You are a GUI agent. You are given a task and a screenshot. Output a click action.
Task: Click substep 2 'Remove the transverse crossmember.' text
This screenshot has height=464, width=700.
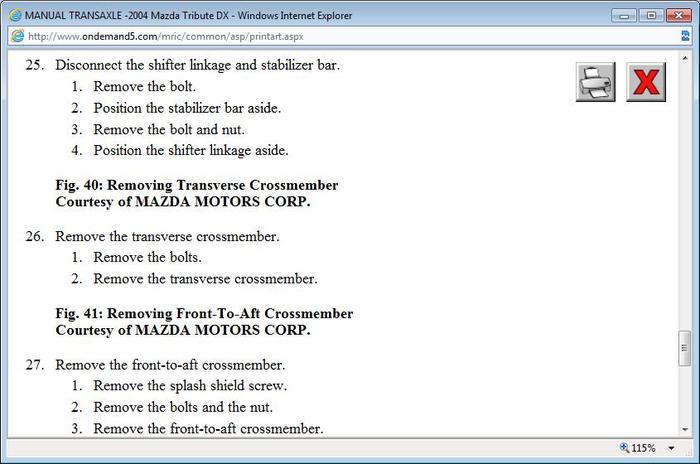click(x=205, y=279)
